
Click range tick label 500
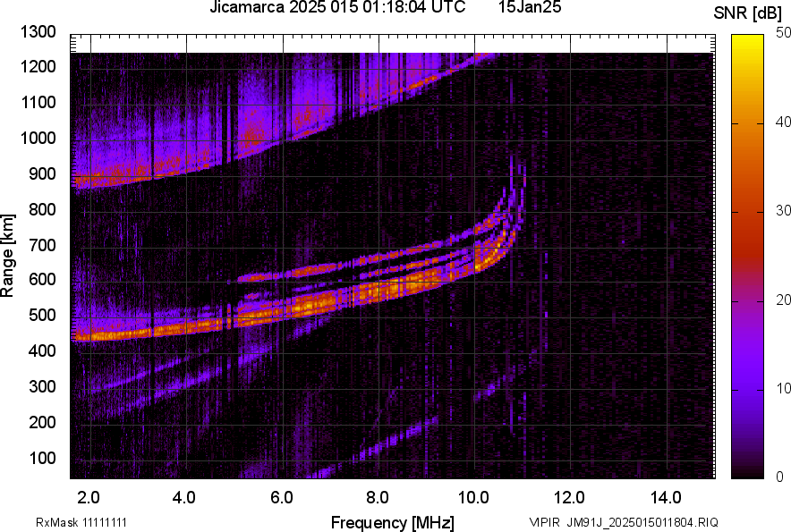pyautogui.click(x=42, y=315)
